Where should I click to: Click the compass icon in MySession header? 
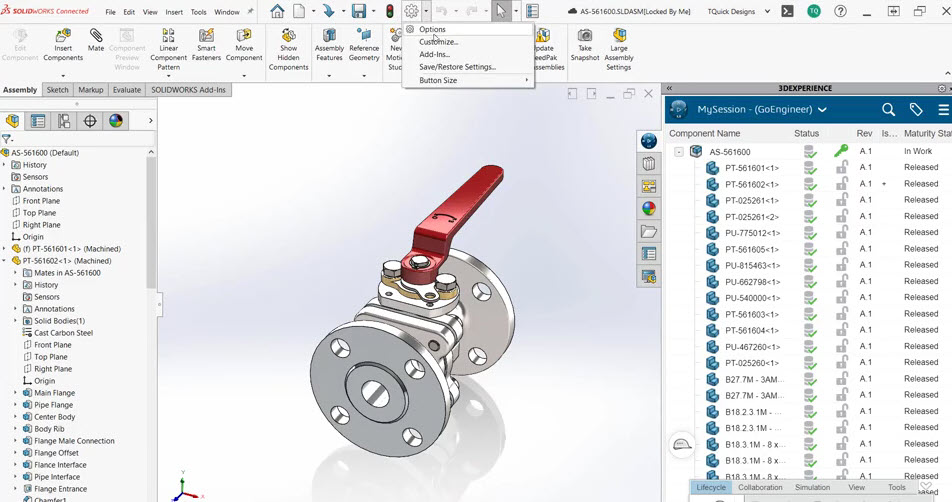pyautogui.click(x=678, y=109)
